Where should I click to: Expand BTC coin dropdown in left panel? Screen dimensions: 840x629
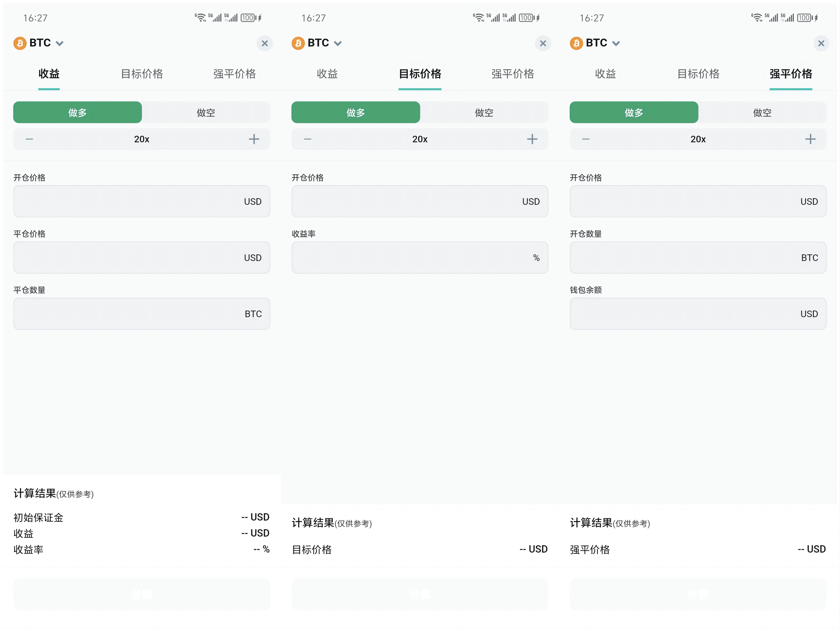click(x=60, y=43)
